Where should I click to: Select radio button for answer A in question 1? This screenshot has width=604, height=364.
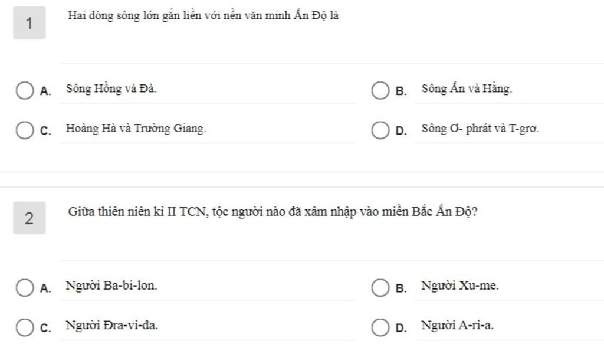coord(25,91)
